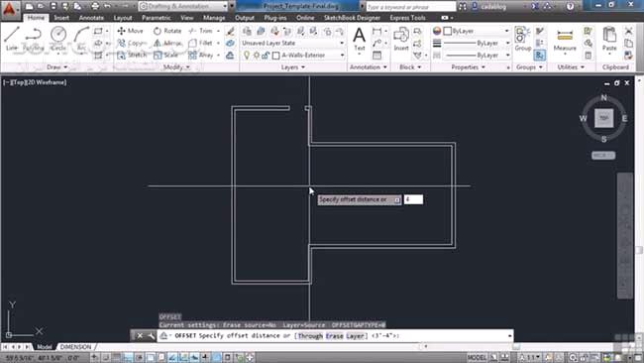Expand the Draw panel
The height and width of the screenshot is (363, 644).
tap(56, 67)
